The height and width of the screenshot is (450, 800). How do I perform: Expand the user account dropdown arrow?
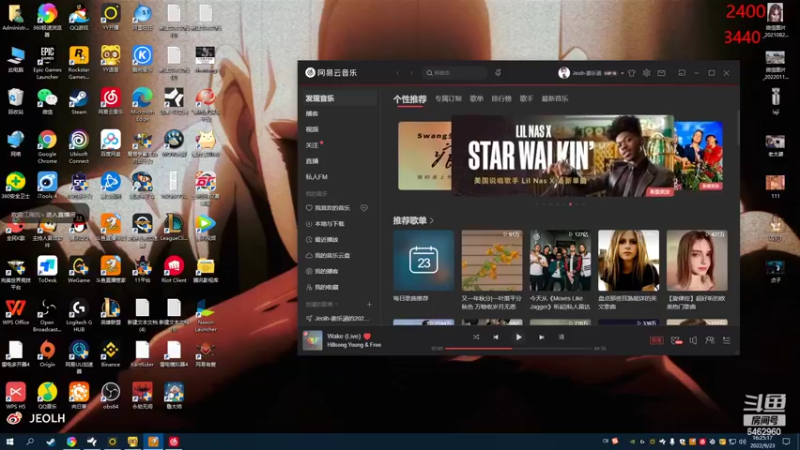[622, 73]
